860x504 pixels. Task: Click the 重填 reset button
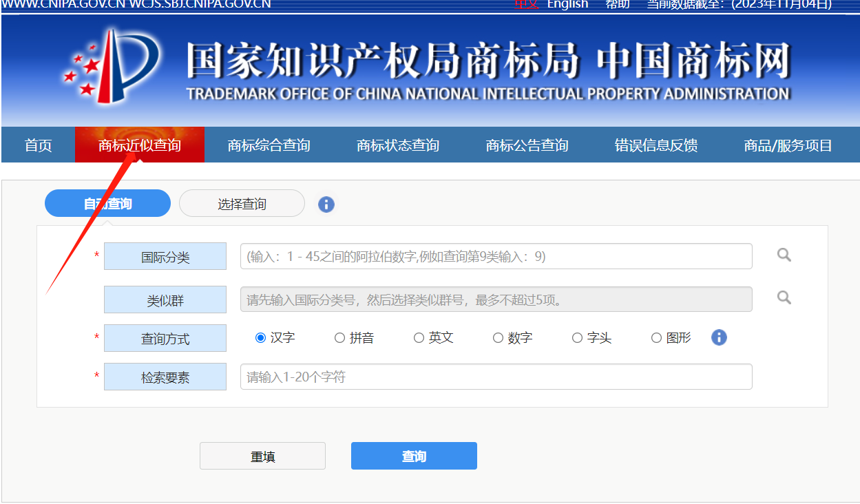262,456
